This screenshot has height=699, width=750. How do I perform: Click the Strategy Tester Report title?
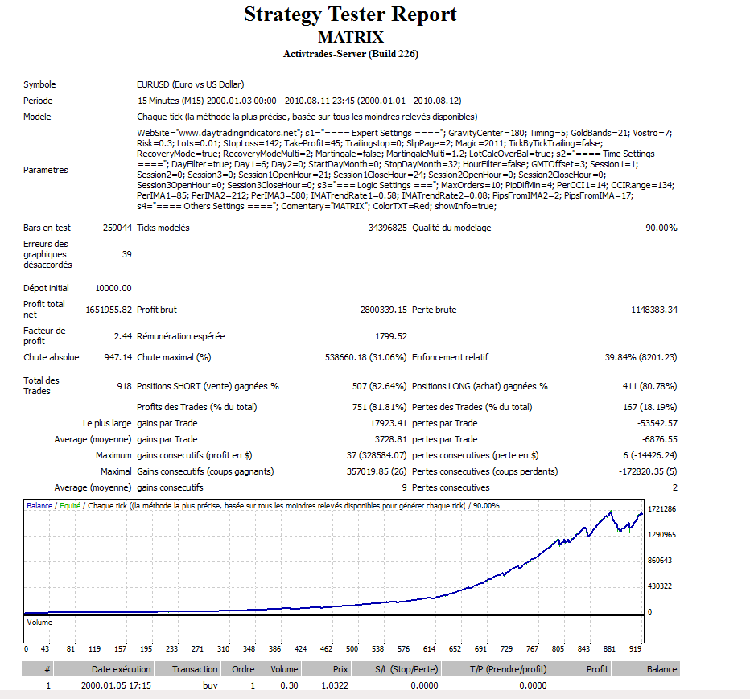click(x=350, y=15)
